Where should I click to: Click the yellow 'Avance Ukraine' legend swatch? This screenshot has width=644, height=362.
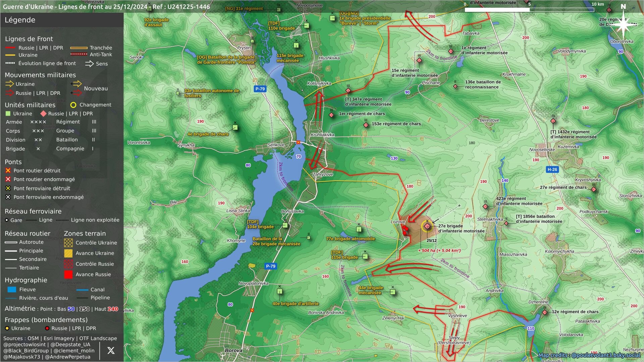(x=68, y=253)
